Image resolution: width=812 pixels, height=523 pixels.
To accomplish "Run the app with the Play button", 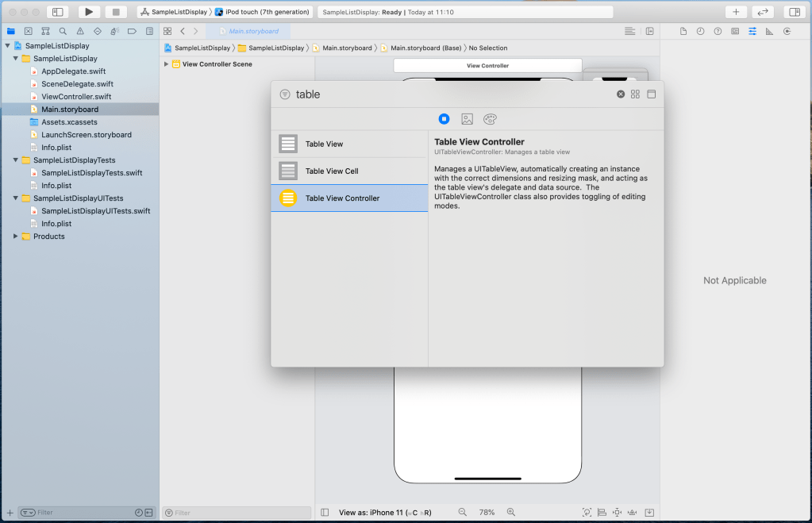I will click(x=89, y=12).
